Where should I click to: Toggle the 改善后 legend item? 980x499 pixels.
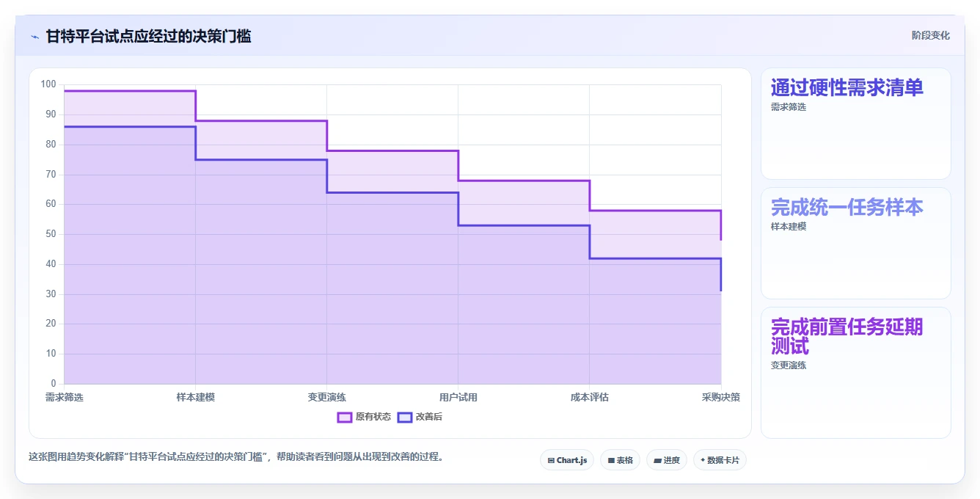420,417
